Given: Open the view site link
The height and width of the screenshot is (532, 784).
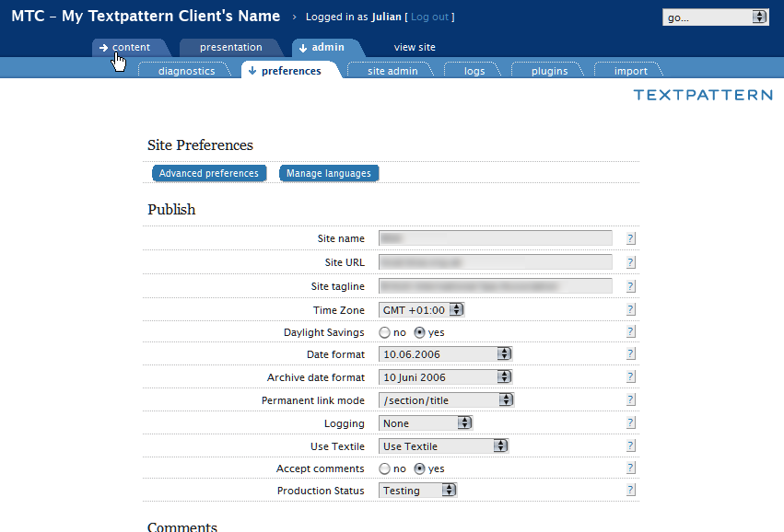Looking at the screenshot, I should pyautogui.click(x=415, y=48).
